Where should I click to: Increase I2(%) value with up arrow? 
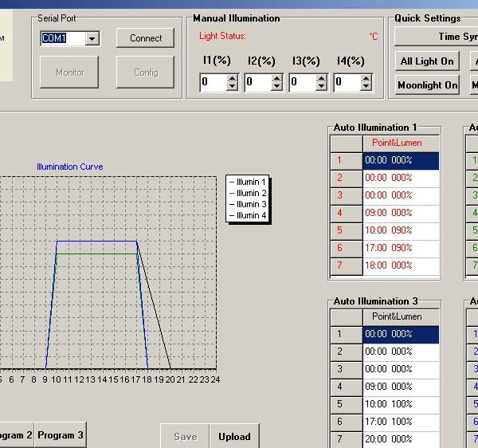pos(276,78)
